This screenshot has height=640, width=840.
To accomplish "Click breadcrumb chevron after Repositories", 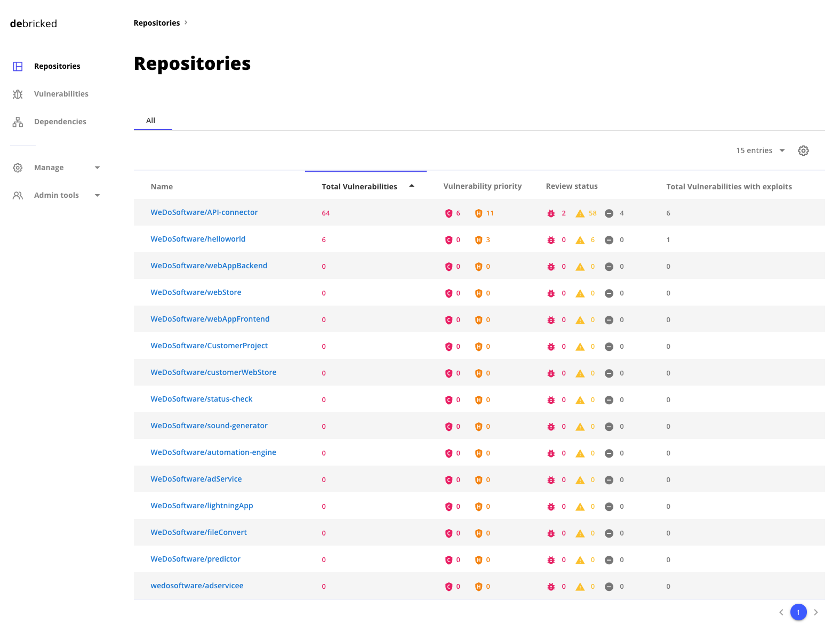I will 186,22.
